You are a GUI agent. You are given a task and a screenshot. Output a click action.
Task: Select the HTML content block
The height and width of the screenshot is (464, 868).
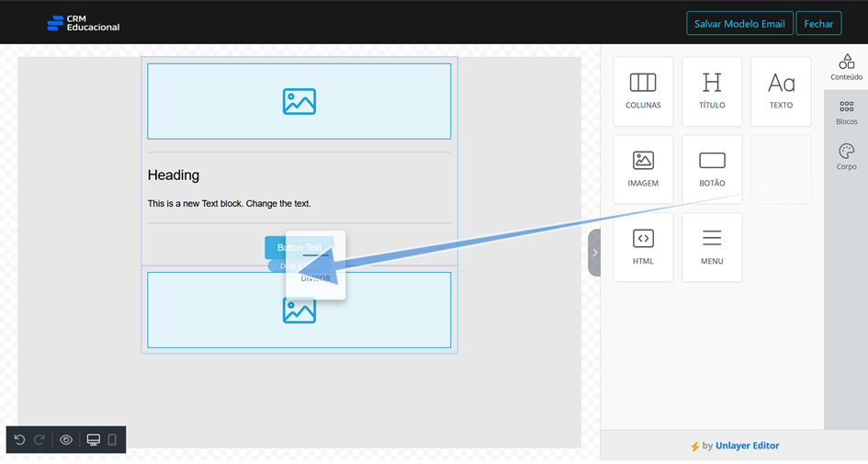point(643,247)
